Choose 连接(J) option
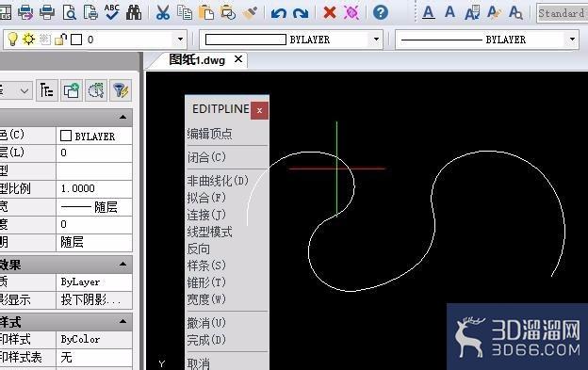This screenshot has width=588, height=370. point(206,215)
